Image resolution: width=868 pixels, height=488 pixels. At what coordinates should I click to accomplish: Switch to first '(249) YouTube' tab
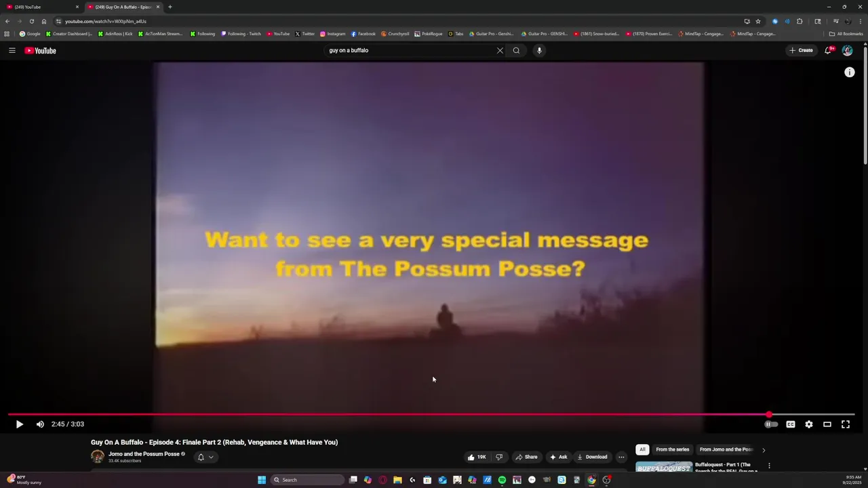[41, 7]
